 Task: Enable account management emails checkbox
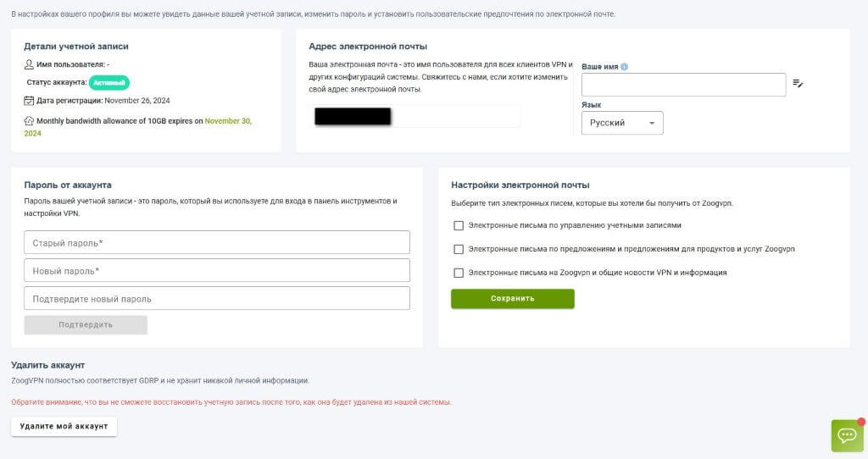click(x=459, y=225)
